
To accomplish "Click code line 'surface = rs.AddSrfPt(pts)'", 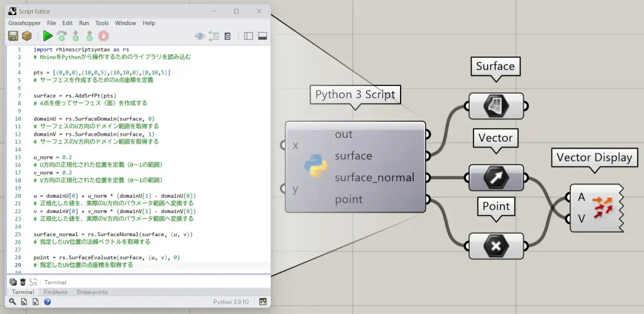I will 75,95.
